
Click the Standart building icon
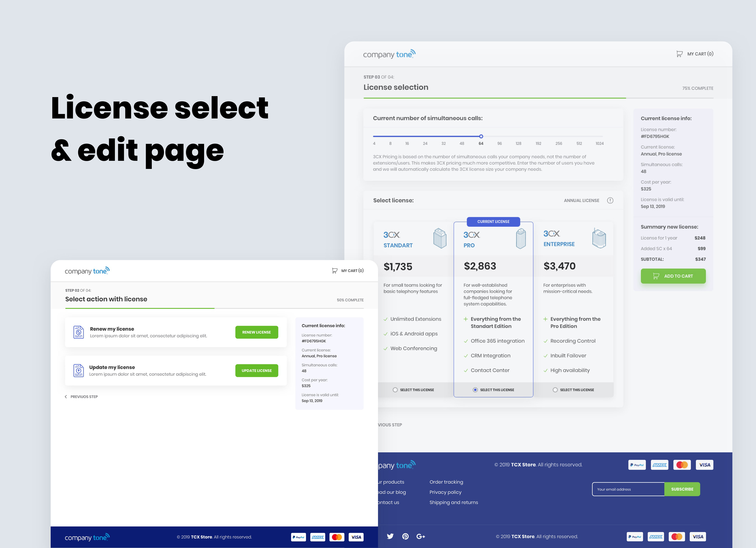pyautogui.click(x=440, y=238)
